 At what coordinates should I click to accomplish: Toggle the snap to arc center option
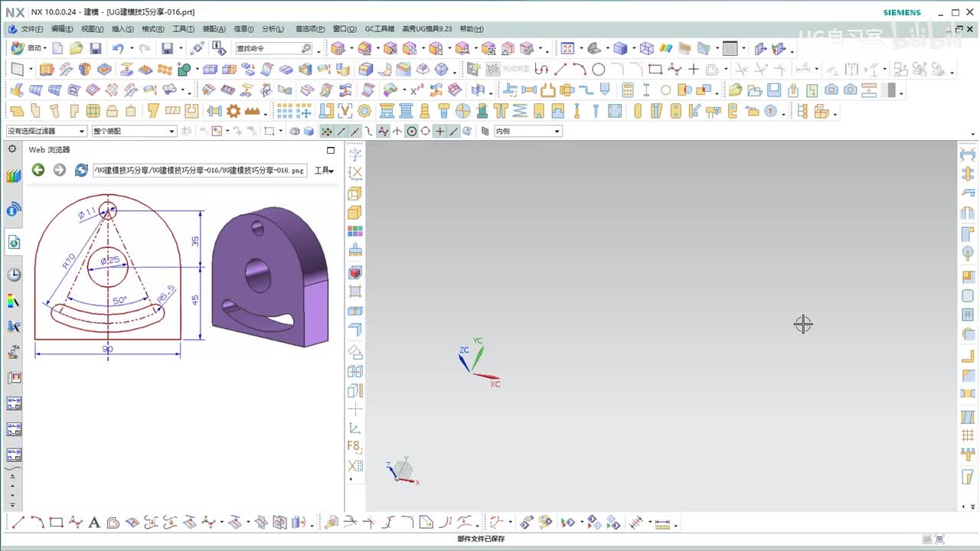[x=412, y=131]
